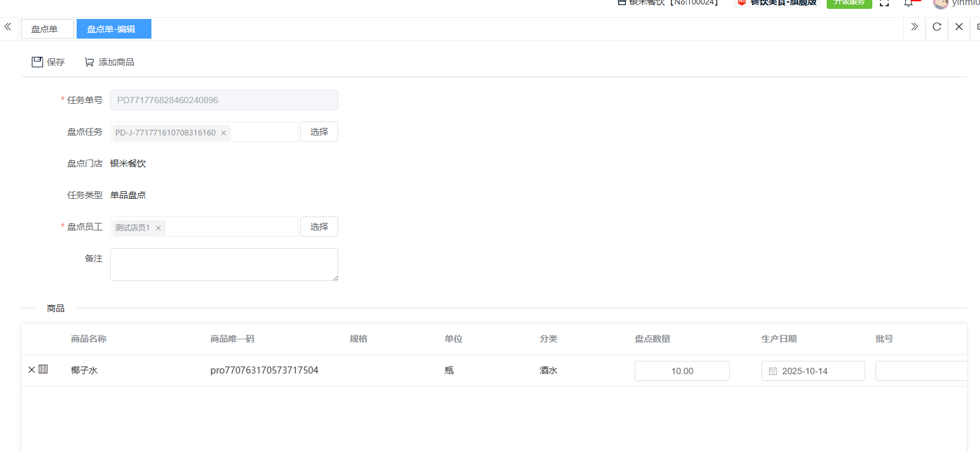Click into the 备注 remarks text area
Screen dimensions: 980x452
224,265
